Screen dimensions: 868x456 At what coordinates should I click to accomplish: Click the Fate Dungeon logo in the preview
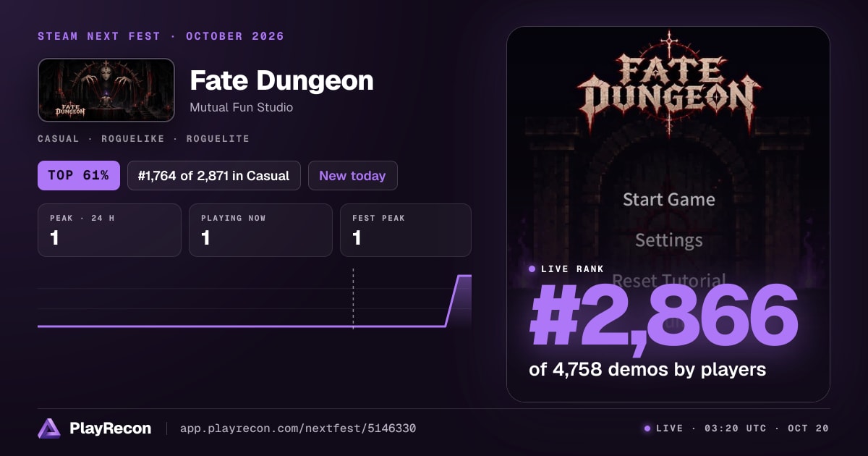[668, 83]
